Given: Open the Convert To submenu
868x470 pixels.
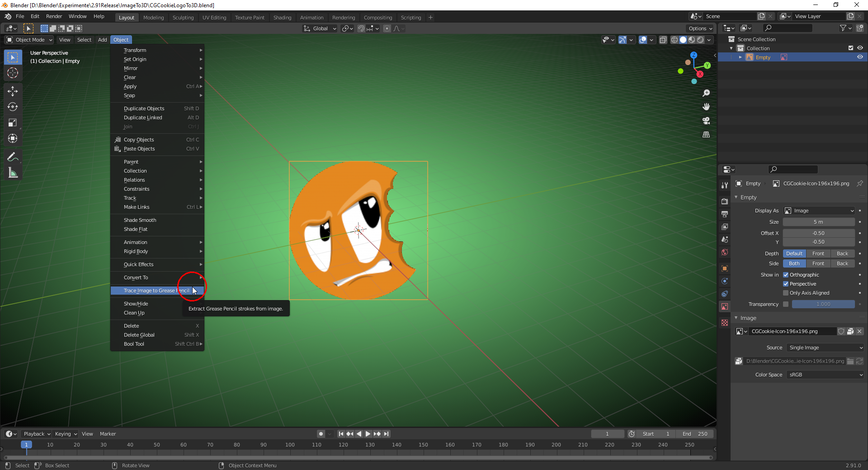Looking at the screenshot, I should (x=157, y=277).
